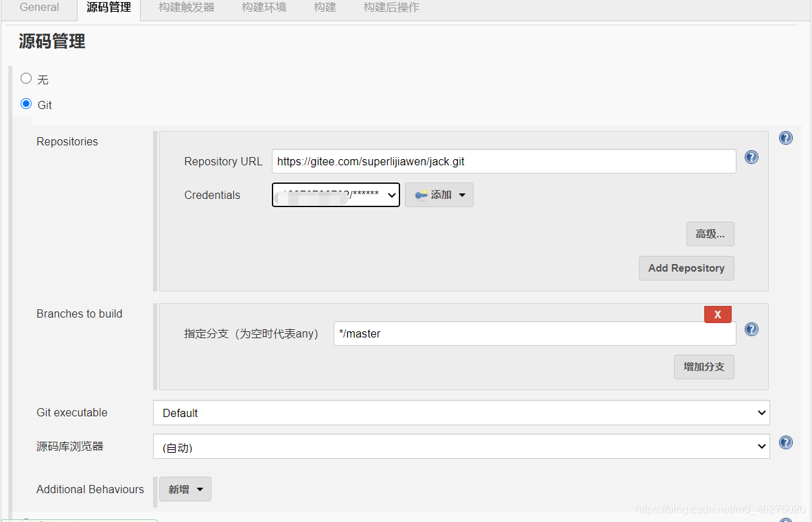This screenshot has height=522, width=812.
Task: Focus the Repository URL input field
Action: [504, 161]
